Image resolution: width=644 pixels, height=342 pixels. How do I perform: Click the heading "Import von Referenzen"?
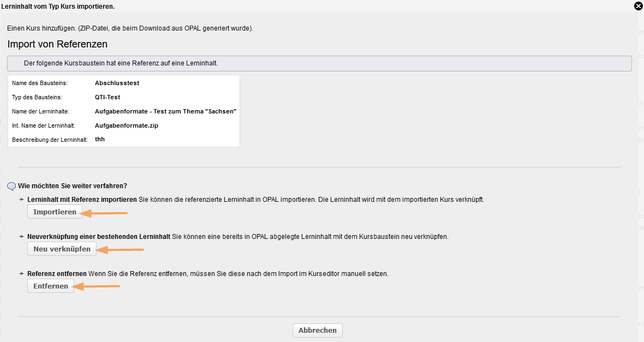(57, 44)
